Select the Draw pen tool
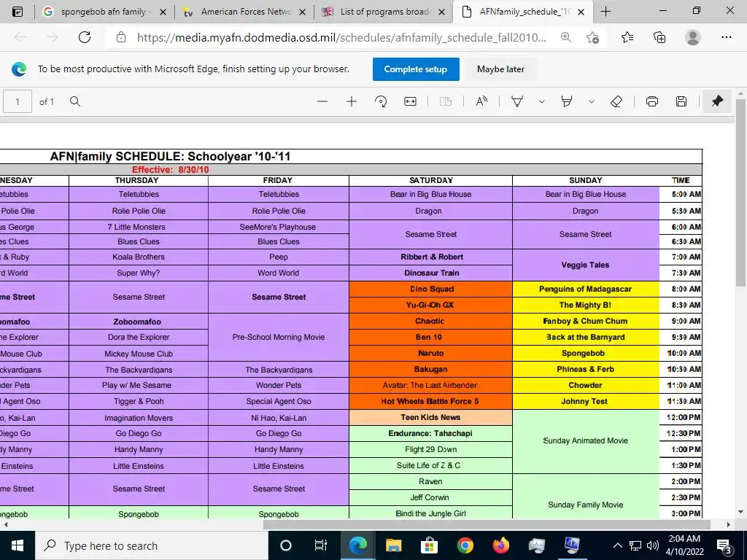 tap(517, 101)
